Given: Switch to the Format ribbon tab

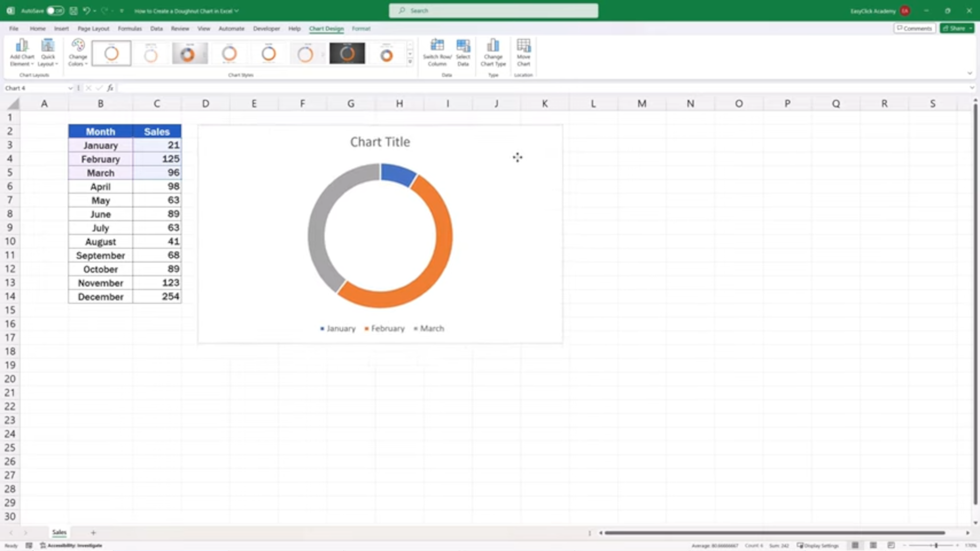Looking at the screenshot, I should pos(361,29).
